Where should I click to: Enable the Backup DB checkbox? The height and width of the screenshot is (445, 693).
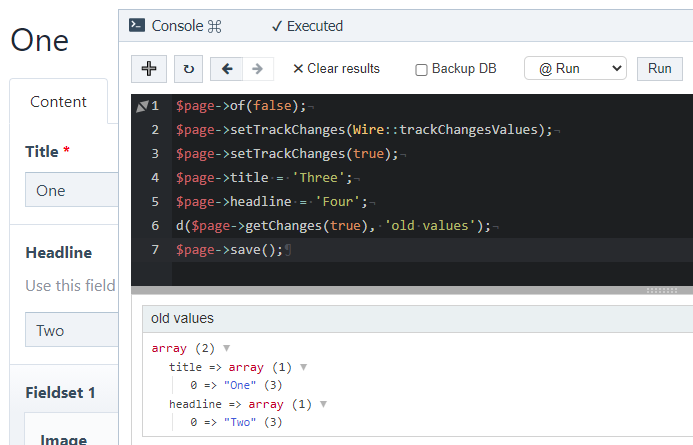[x=421, y=69]
